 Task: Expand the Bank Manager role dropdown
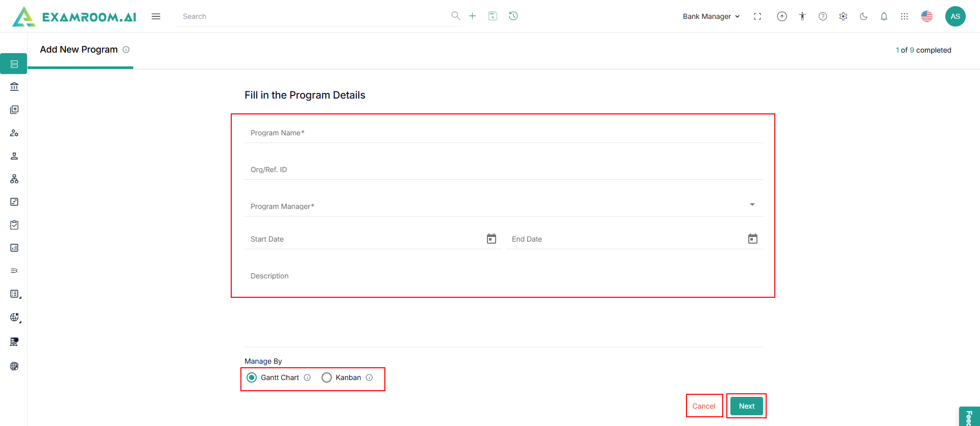click(x=711, y=16)
